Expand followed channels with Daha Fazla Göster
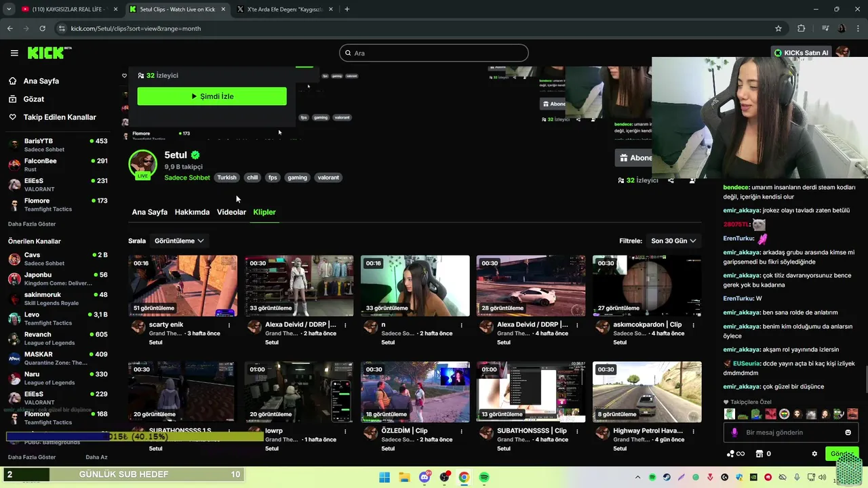This screenshot has width=868, height=488. click(32, 224)
